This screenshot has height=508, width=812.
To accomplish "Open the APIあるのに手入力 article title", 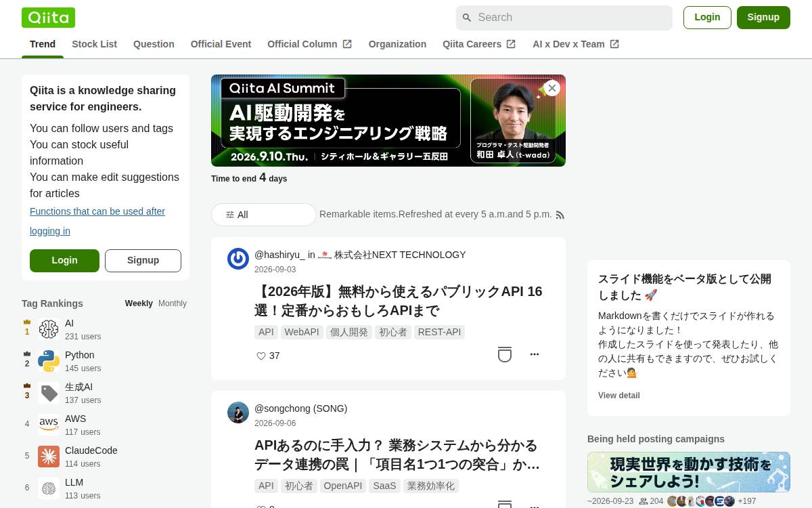I will (397, 454).
